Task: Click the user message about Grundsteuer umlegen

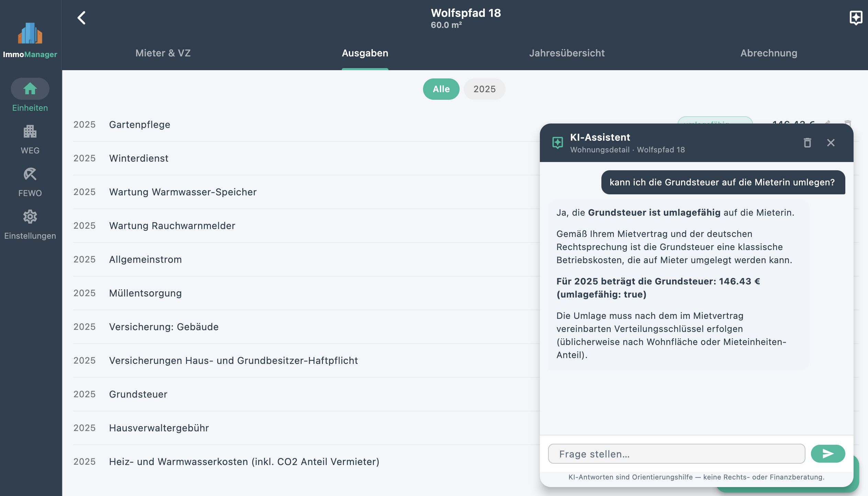Action: coord(723,182)
